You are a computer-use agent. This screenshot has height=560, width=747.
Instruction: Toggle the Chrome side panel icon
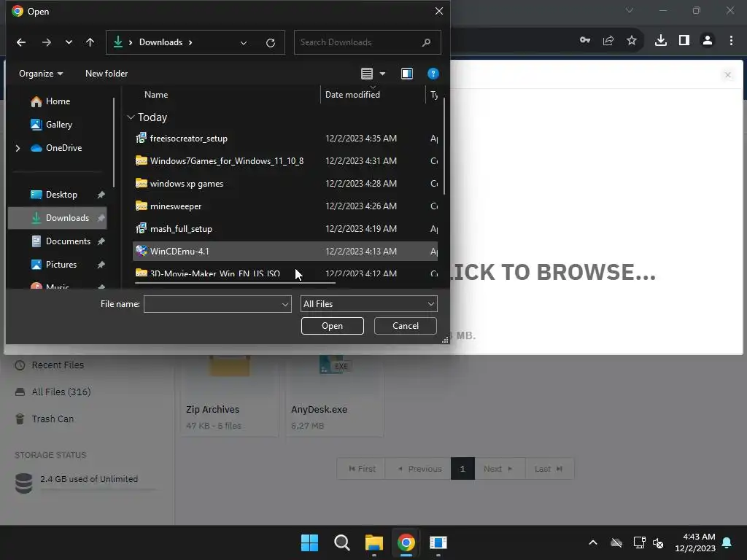tap(684, 40)
